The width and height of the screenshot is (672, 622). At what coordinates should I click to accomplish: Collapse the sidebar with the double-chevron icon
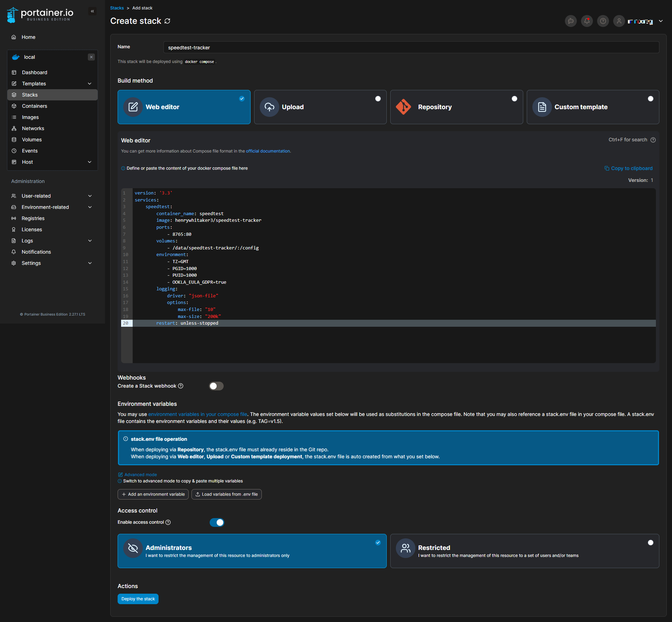coord(92,11)
